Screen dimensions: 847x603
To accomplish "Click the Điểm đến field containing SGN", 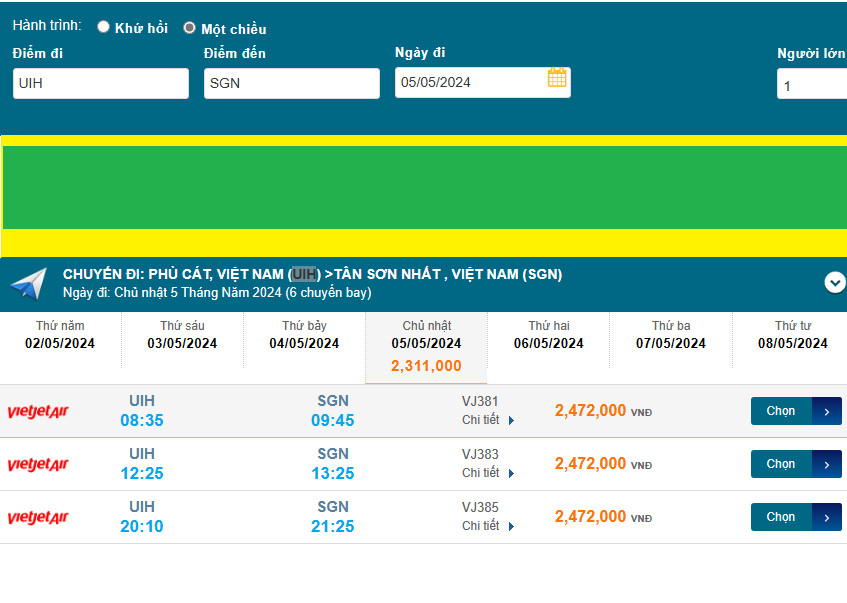I will tap(291, 84).
